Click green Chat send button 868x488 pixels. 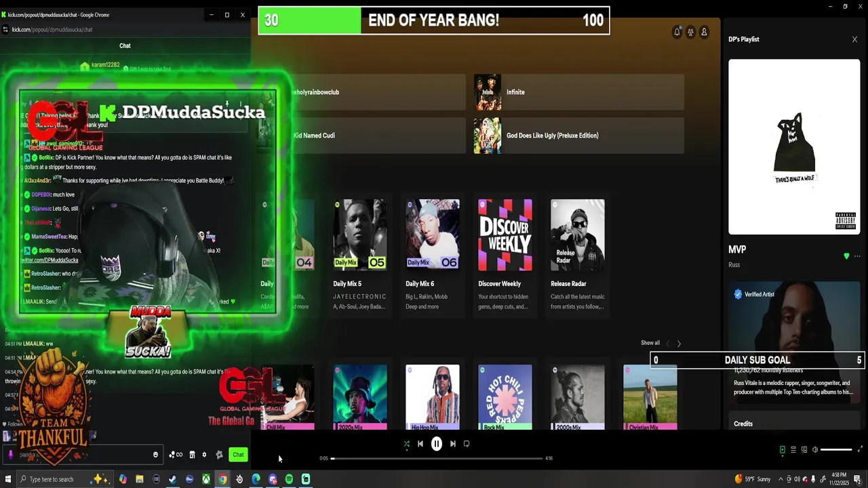238,455
